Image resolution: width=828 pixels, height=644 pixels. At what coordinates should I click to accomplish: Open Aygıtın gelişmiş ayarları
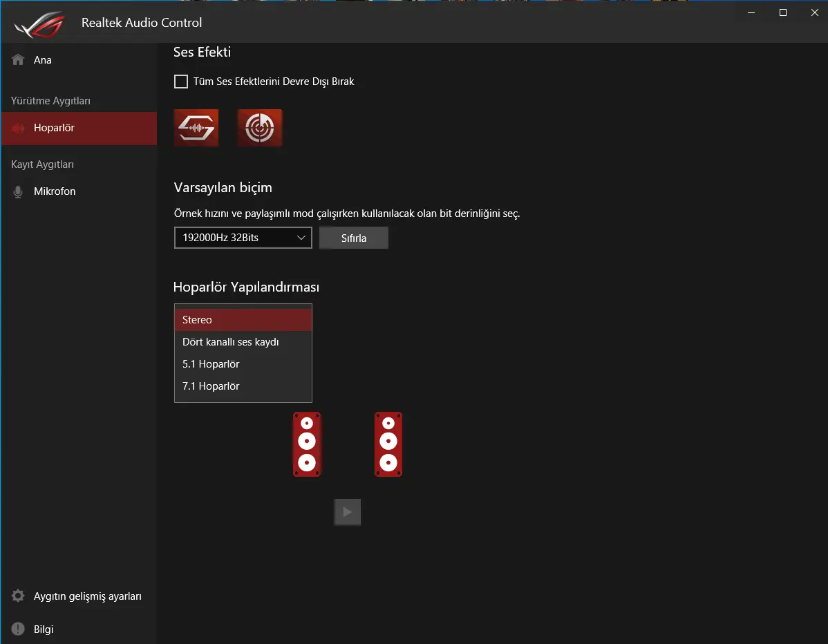[79, 596]
